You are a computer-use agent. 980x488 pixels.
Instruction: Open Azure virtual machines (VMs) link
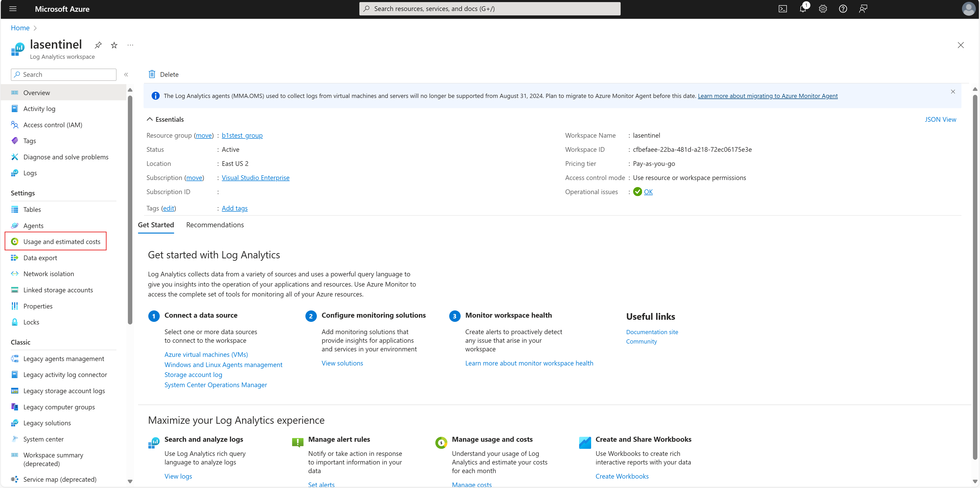206,355
